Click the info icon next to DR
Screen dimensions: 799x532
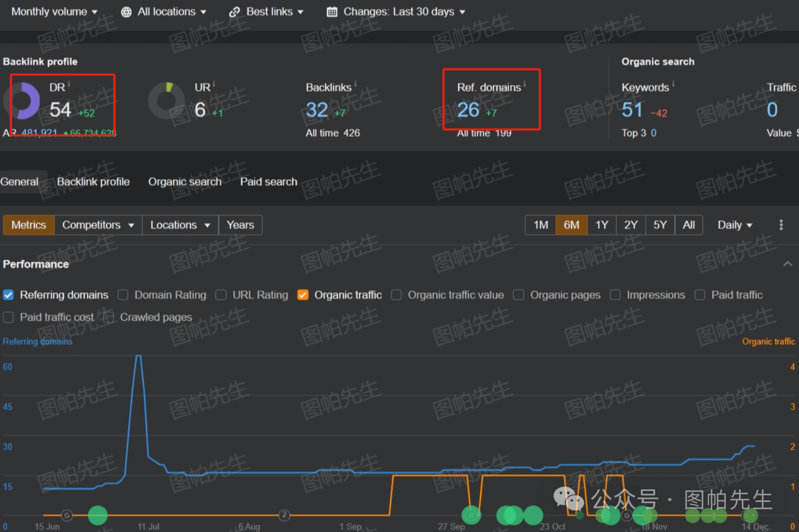click(69, 85)
